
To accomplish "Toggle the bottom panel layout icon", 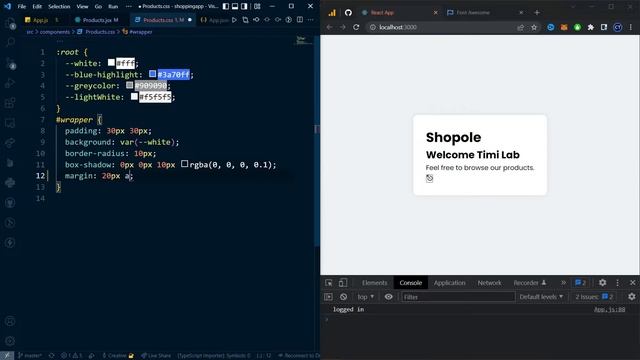I will click(x=235, y=7).
